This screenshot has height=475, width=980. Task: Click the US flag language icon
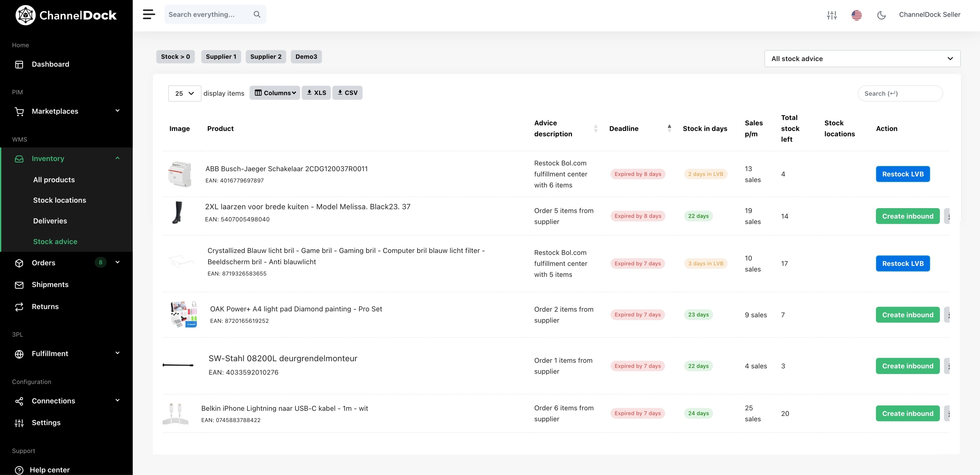[856, 15]
